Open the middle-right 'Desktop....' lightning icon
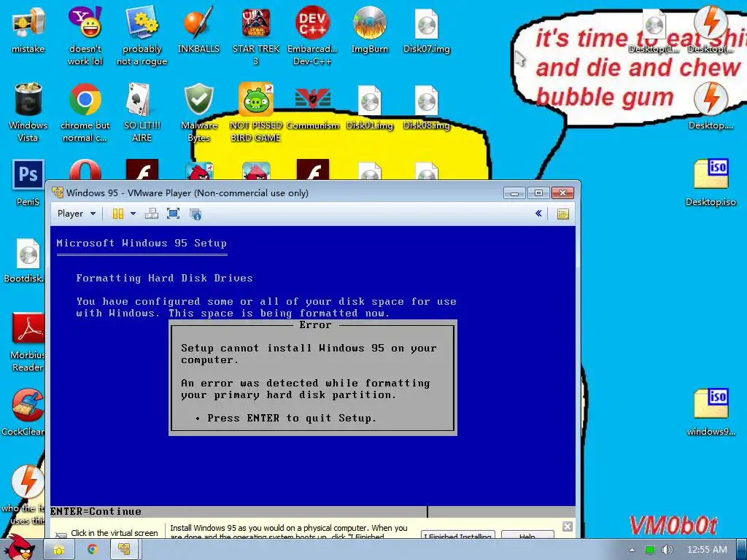 point(711,106)
